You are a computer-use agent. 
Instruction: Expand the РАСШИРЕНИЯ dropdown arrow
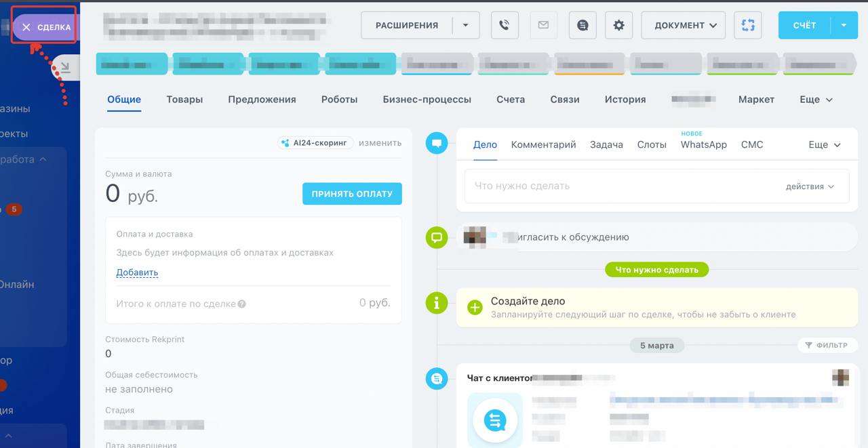tap(466, 25)
